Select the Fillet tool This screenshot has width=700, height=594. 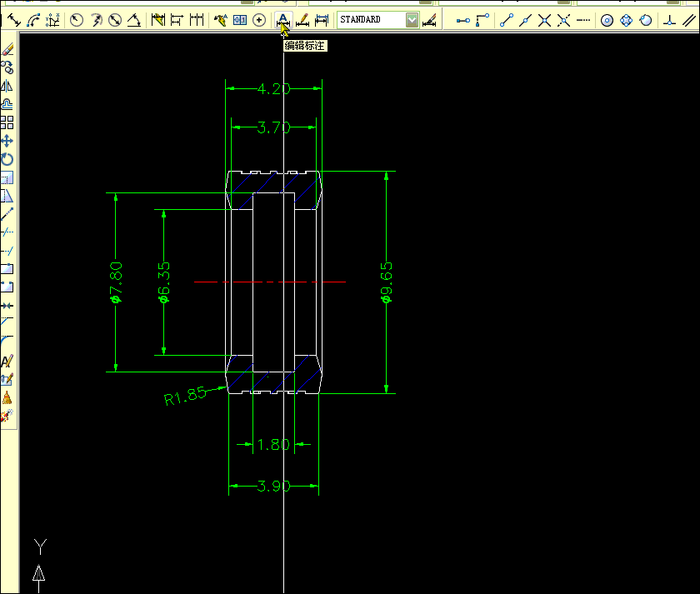(x=7, y=341)
